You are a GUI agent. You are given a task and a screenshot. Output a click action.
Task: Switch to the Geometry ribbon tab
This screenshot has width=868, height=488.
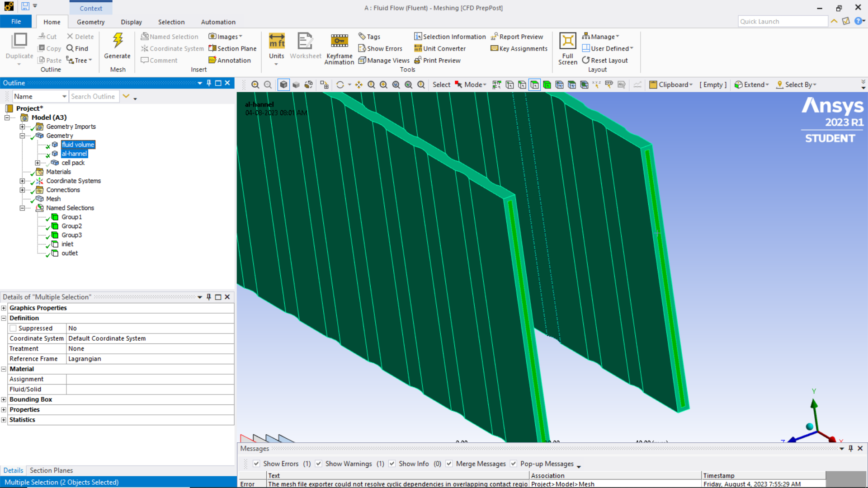click(x=90, y=22)
